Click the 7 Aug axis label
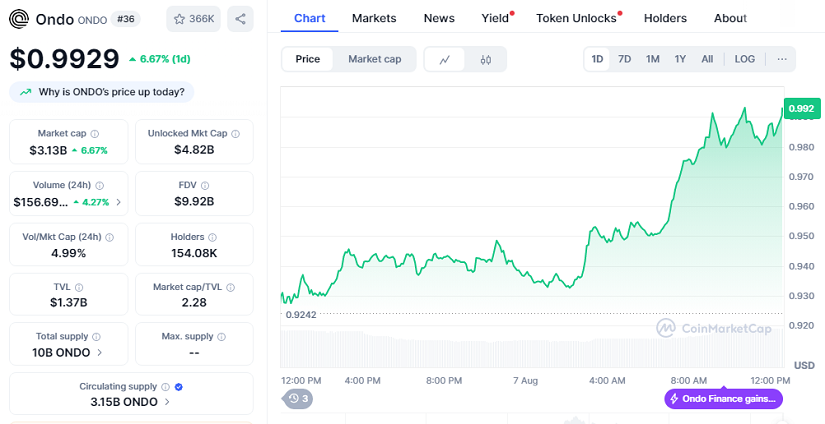This screenshot has height=424, width=825. pos(526,380)
